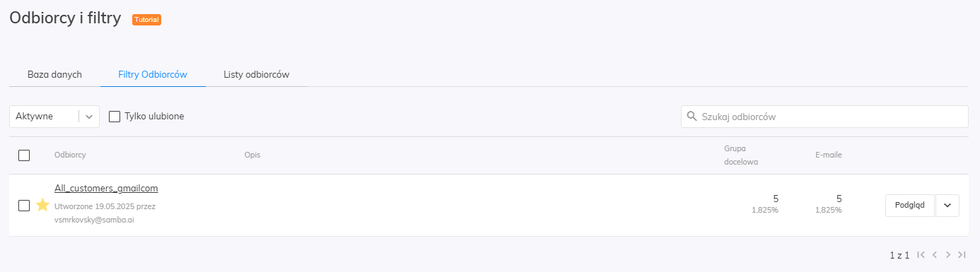This screenshot has height=272, width=980.
Task: Open the All_customers_gmailcom filter link
Action: [x=106, y=188]
